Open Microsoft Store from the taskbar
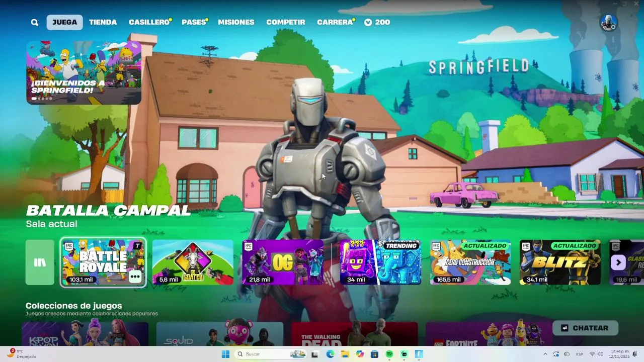The width and height of the screenshot is (644, 362). pos(374,354)
